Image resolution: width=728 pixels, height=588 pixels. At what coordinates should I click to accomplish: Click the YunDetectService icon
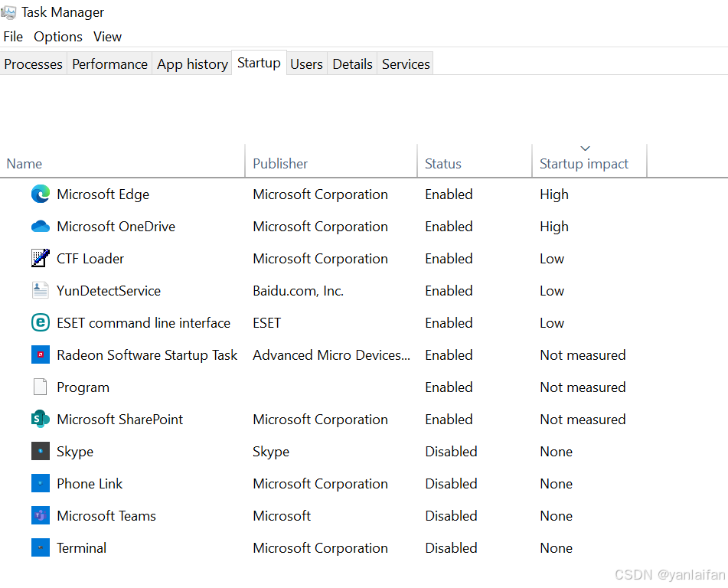tap(41, 291)
